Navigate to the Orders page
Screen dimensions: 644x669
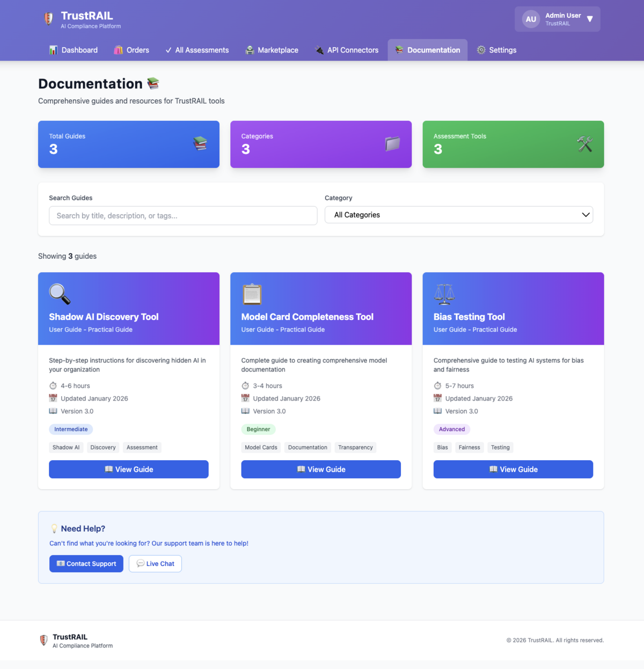click(131, 49)
